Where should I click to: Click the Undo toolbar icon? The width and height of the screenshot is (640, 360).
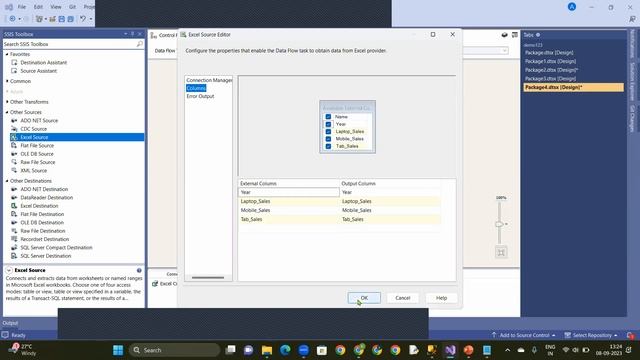[x=83, y=19]
